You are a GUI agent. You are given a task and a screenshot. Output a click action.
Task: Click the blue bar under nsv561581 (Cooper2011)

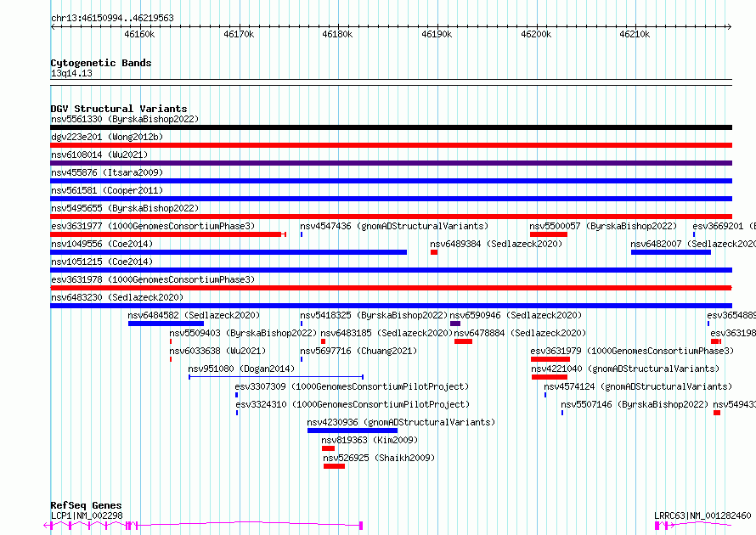(391, 199)
